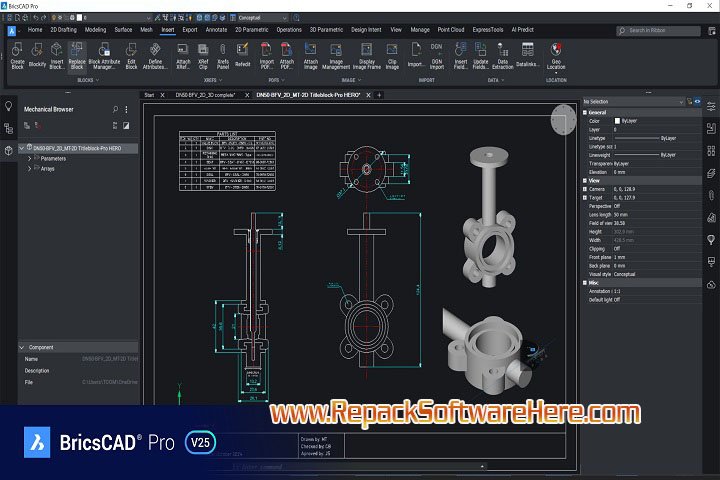Select the Blockify tool
Image resolution: width=720 pixels, height=480 pixels.
click(37, 56)
